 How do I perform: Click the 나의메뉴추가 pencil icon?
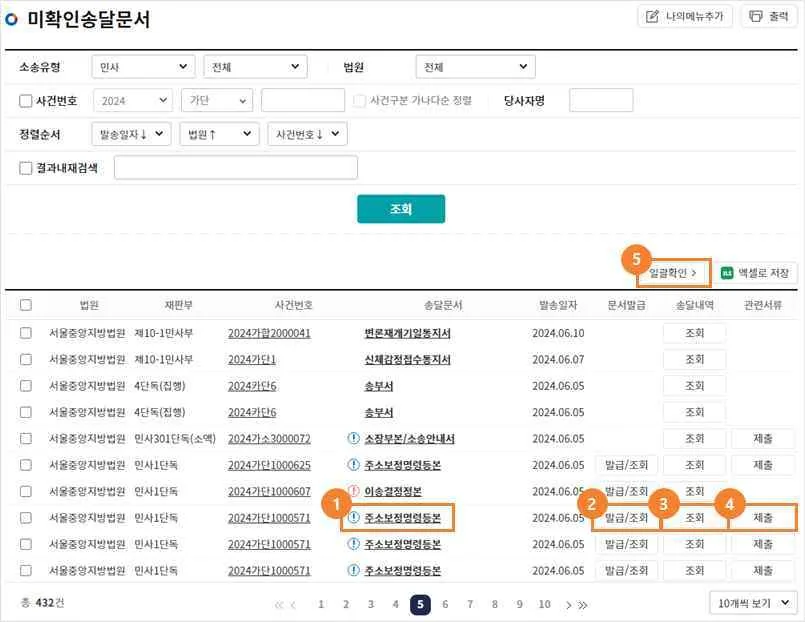pos(652,16)
